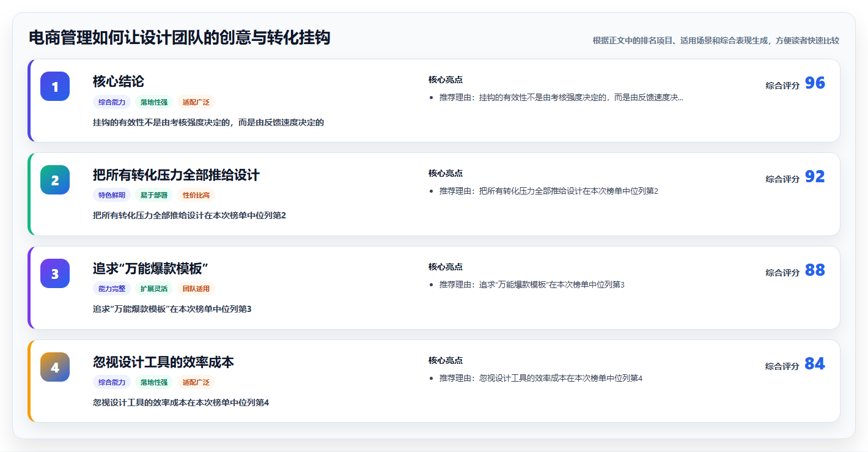Select 落地性强 tag under 忽视设计工具的效率成本
Image resolution: width=868 pixels, height=452 pixels.
tap(154, 383)
